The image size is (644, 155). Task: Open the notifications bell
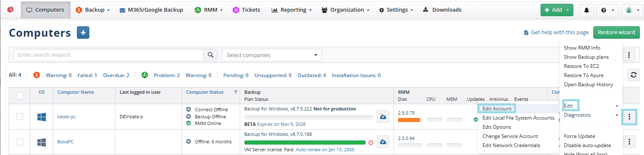586,10
